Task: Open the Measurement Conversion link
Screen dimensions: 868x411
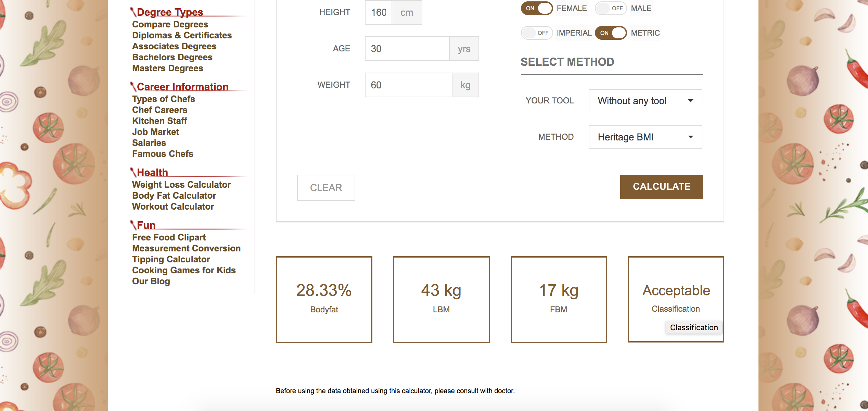Action: point(186,248)
